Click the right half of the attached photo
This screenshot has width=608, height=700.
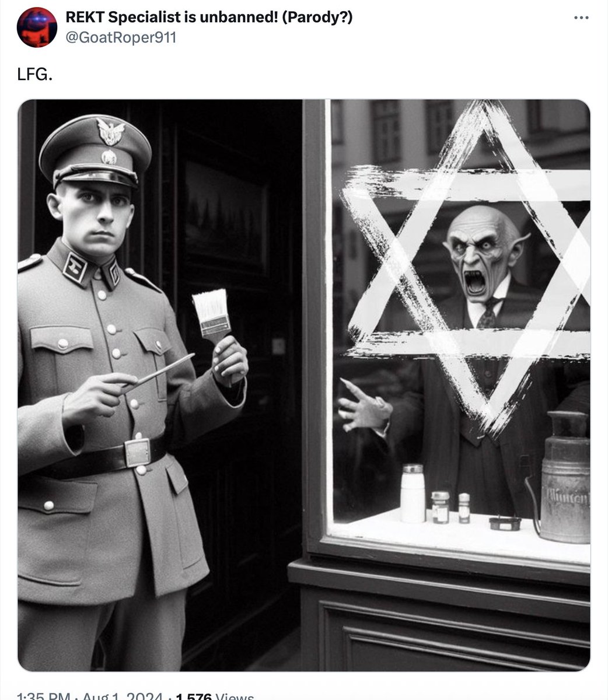[447, 386]
